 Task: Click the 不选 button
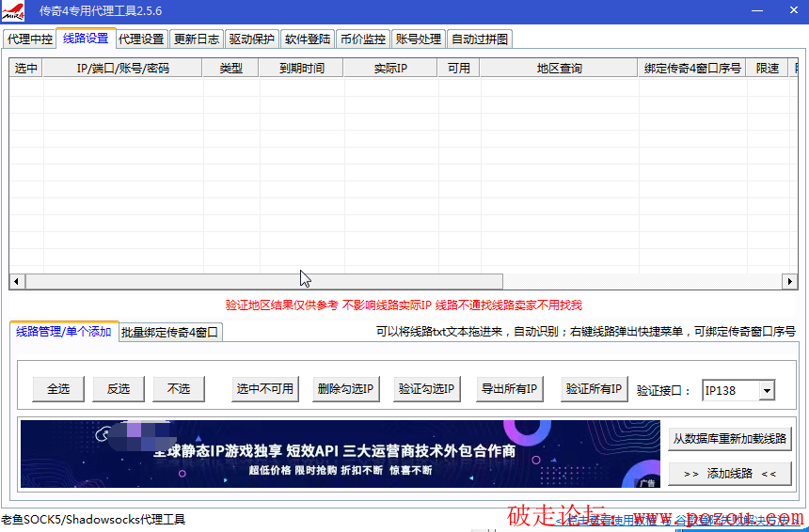tap(179, 389)
